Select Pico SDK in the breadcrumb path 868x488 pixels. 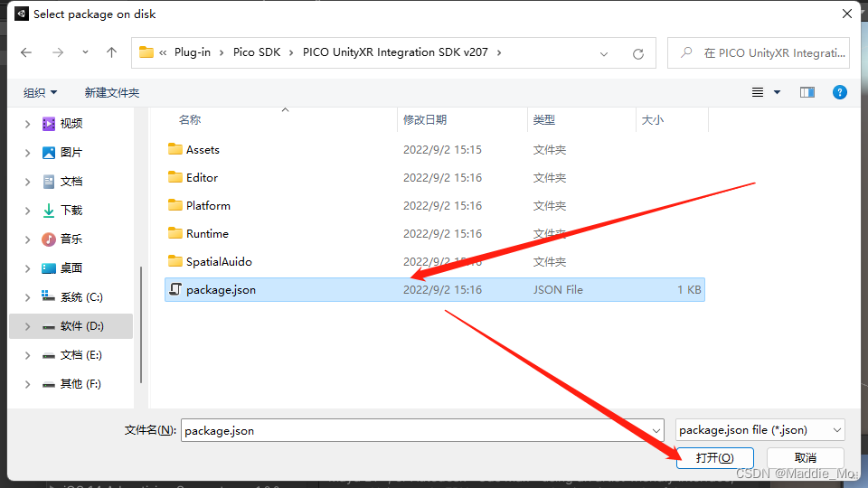click(x=256, y=52)
